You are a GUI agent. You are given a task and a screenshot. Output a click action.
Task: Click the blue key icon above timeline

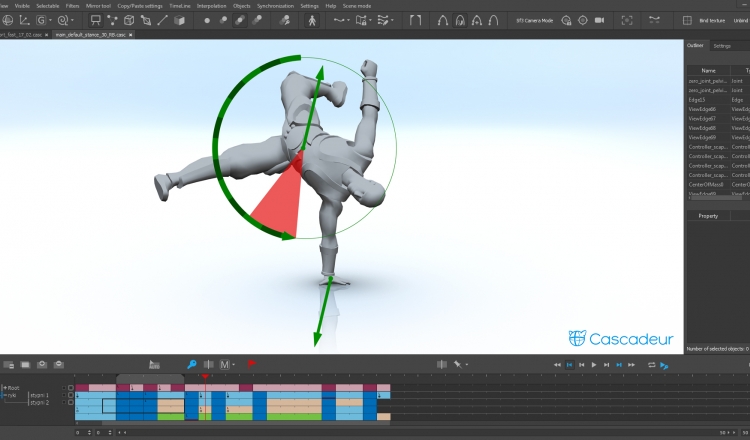click(192, 365)
